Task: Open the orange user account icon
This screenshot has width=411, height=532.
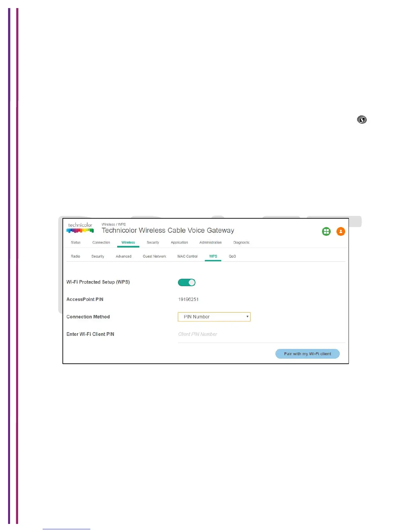Action: point(340,231)
